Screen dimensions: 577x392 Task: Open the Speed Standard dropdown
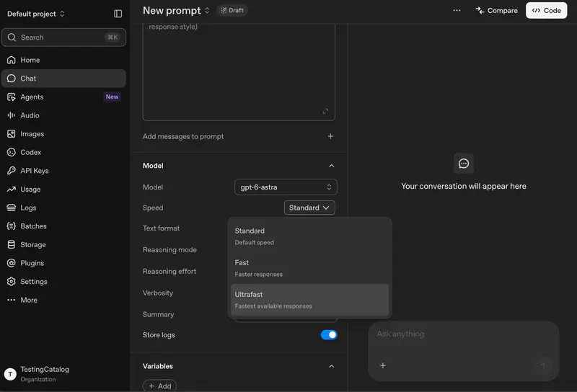(x=309, y=208)
